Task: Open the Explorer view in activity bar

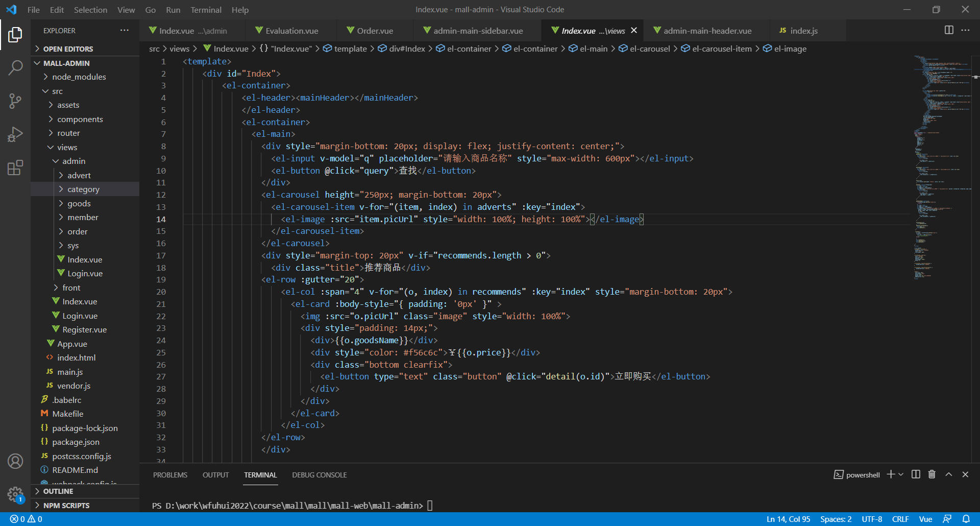Action: point(15,35)
